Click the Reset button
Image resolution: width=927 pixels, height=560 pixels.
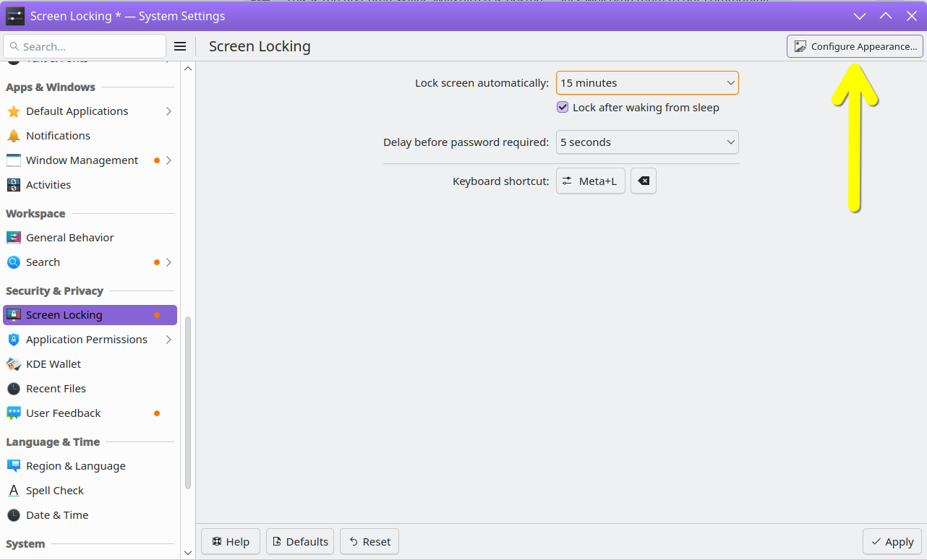[x=369, y=541]
